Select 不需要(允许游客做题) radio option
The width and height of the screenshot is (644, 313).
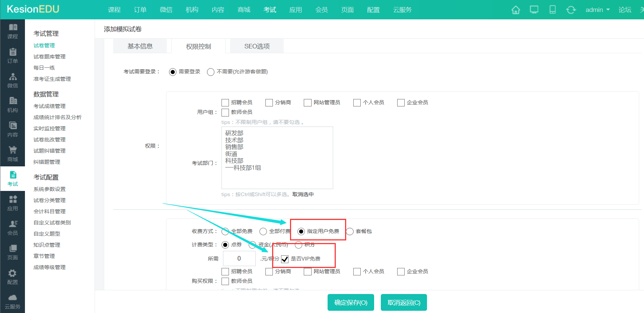click(x=211, y=72)
